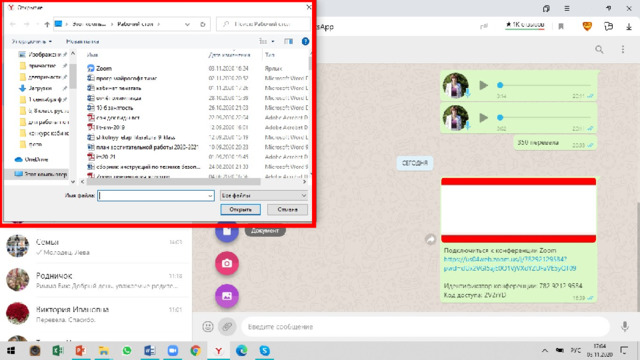Click Документ attachment icon in WhatsApp

coord(227,231)
